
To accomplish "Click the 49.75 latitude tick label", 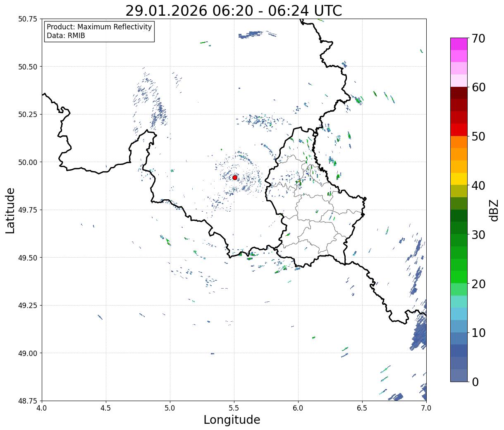I will tap(28, 210).
